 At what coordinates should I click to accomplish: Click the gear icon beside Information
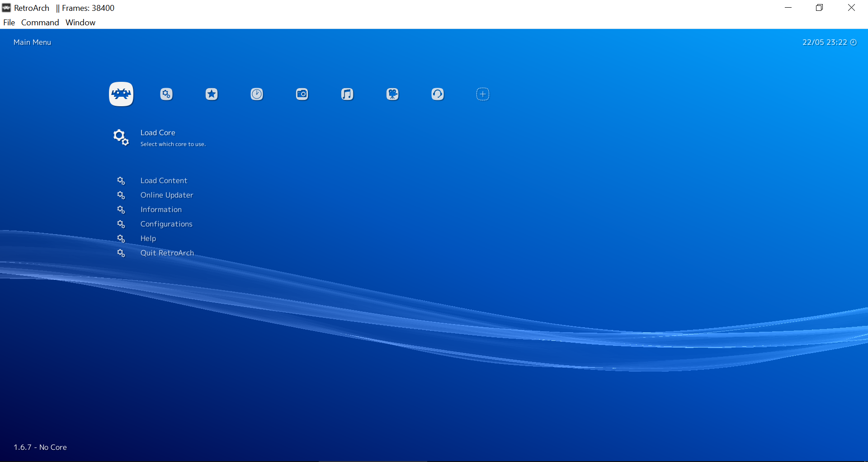click(x=121, y=210)
